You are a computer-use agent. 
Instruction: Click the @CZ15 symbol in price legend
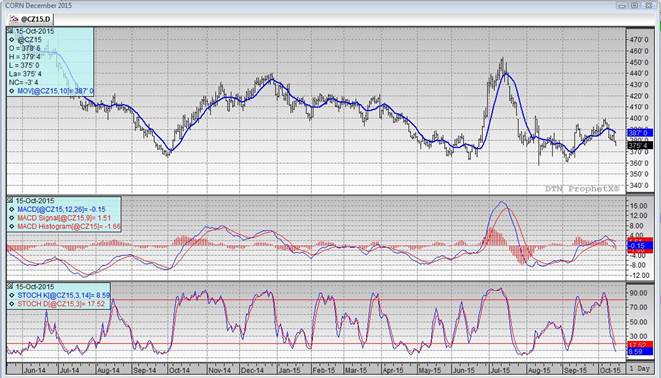click(x=30, y=40)
